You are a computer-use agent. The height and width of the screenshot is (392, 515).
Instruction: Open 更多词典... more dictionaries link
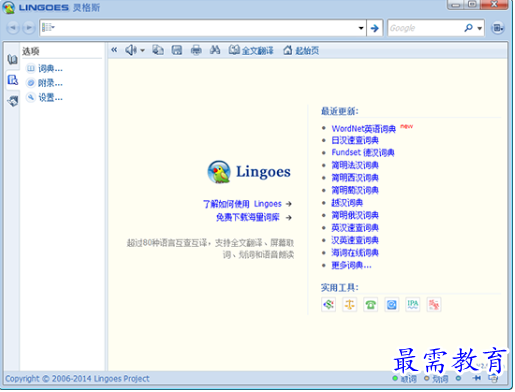(x=351, y=265)
